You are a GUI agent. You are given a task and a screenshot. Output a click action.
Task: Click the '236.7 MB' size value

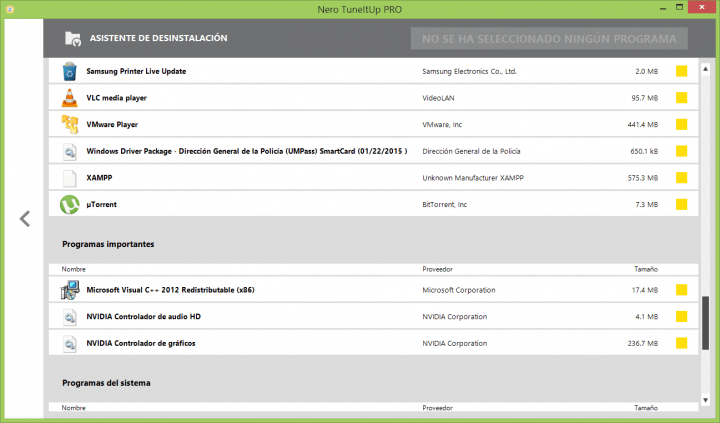642,343
